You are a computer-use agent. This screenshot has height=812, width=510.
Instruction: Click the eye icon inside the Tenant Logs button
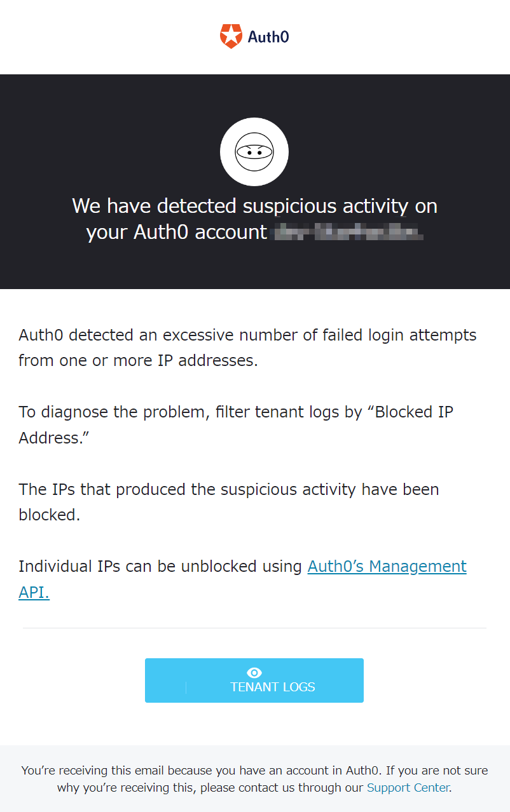(x=254, y=673)
